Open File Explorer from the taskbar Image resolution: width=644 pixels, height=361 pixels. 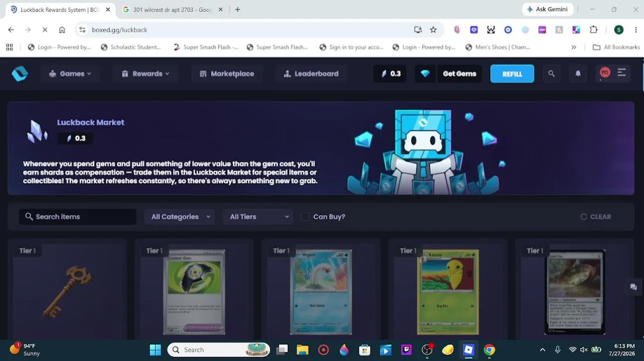(302, 350)
